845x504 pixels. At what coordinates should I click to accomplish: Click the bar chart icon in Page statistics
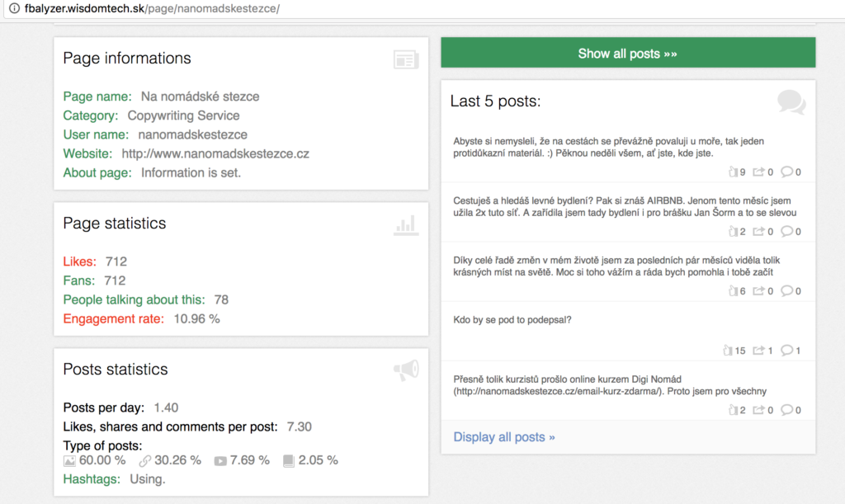tap(406, 224)
